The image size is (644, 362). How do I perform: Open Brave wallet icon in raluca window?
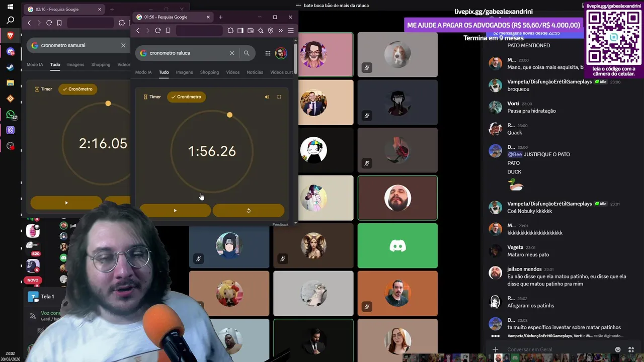pos(251,31)
